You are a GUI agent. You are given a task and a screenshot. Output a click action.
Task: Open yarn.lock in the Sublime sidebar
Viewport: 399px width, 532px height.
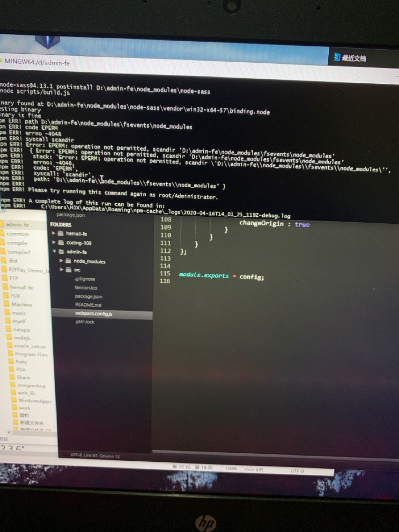point(85,322)
